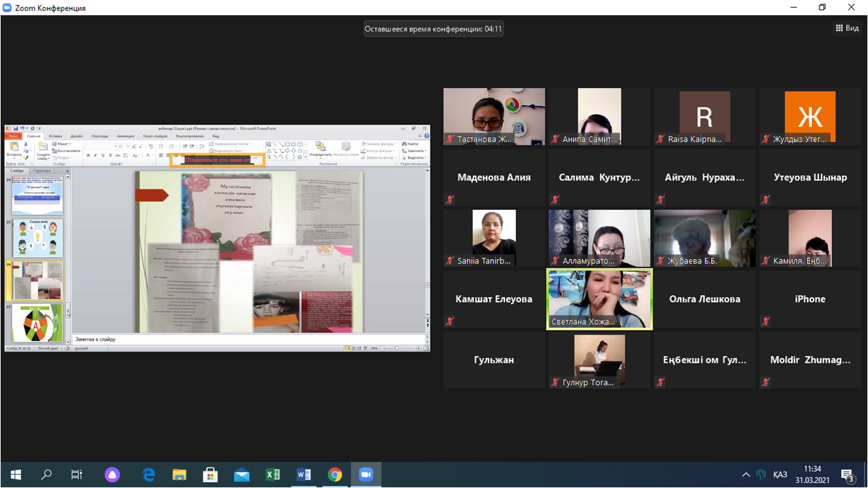Screen dimensions: 868x488
Task: Open the notification center
Action: point(848,475)
